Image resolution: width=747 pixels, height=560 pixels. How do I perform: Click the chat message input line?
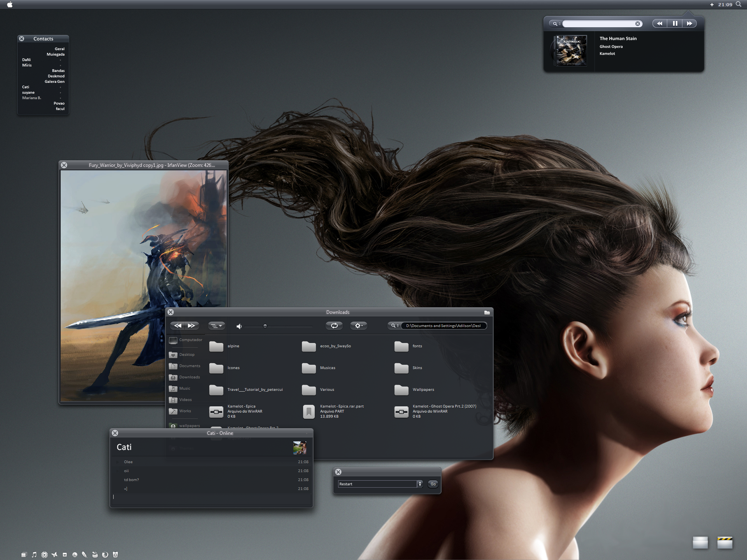211,499
